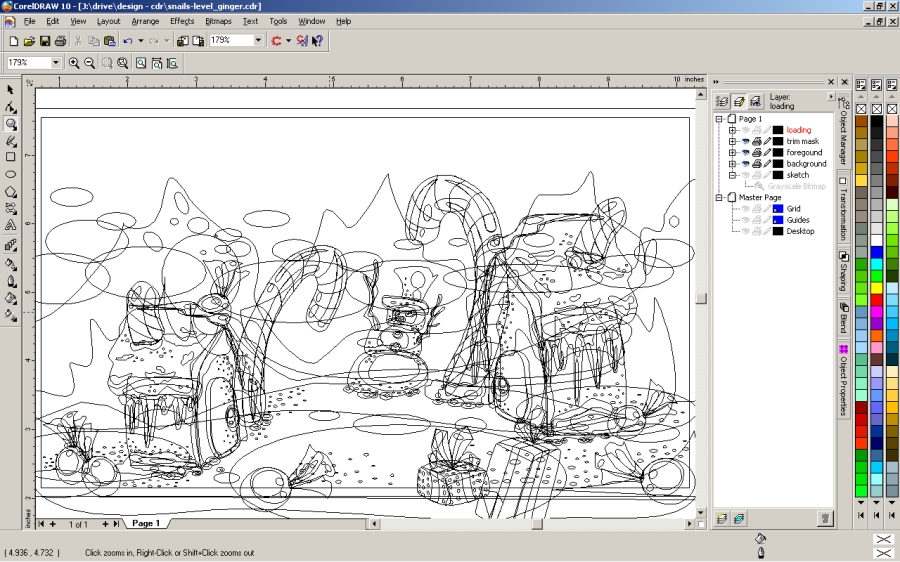The width and height of the screenshot is (900, 562).
Task: Click the Save icon in toolbar
Action: tap(45, 41)
